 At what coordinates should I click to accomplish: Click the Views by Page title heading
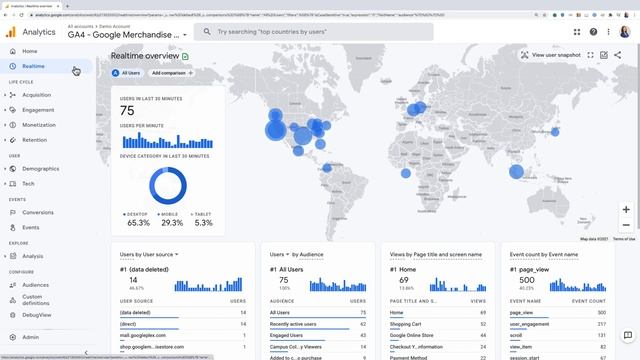tap(436, 255)
